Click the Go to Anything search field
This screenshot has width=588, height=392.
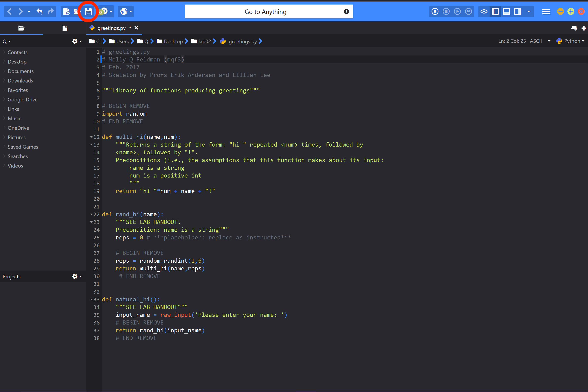265,12
